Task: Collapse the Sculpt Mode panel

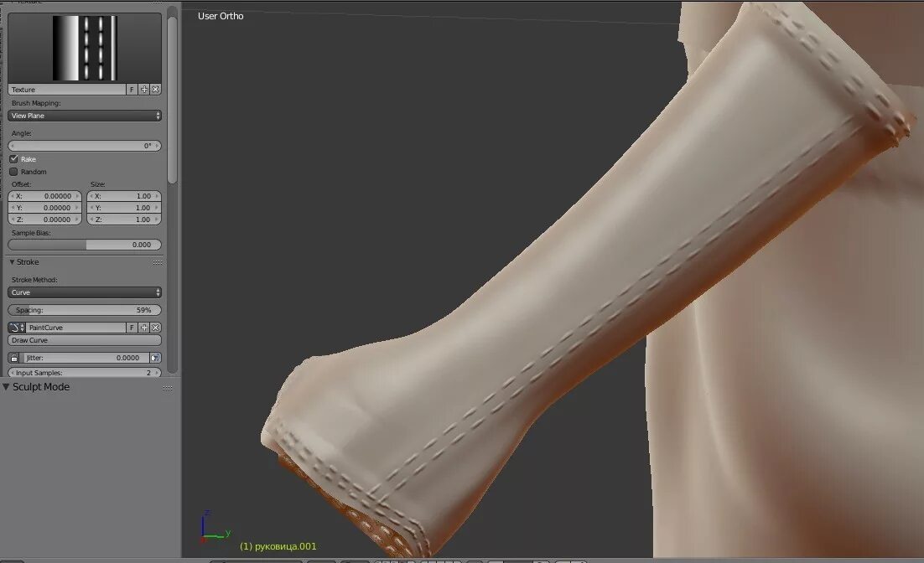Action: 6,387
